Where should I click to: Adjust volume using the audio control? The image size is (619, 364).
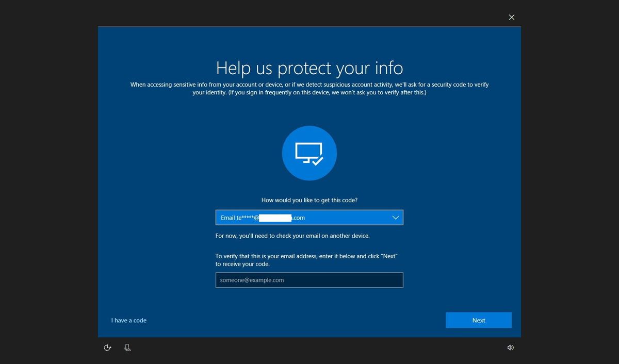510,348
